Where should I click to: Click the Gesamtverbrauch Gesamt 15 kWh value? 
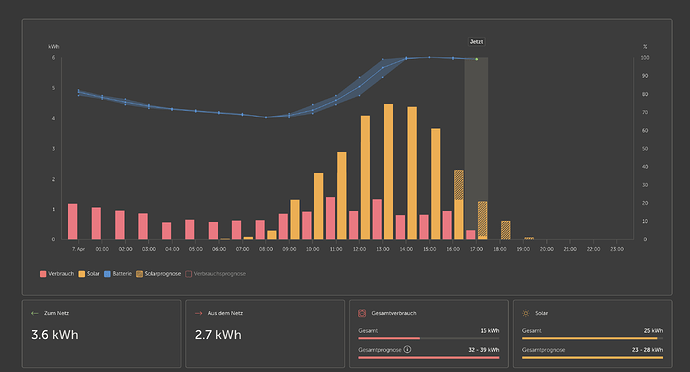pyautogui.click(x=490, y=331)
